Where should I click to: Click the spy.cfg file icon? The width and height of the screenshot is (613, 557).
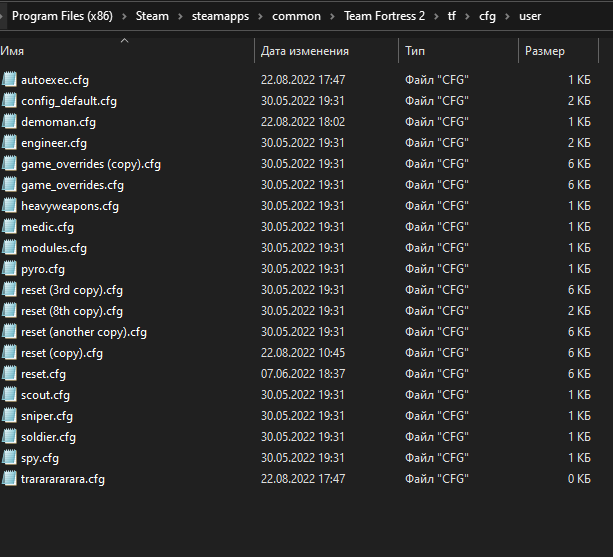point(9,458)
